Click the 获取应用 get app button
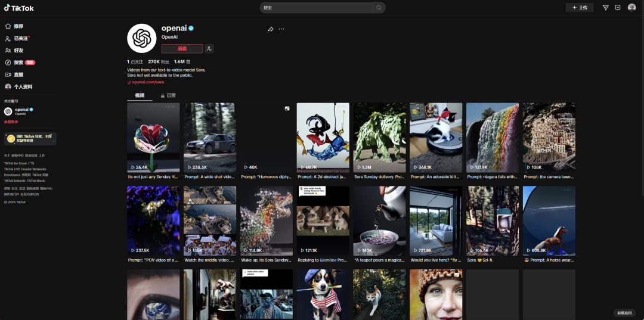644x320 pixels. coord(624,313)
